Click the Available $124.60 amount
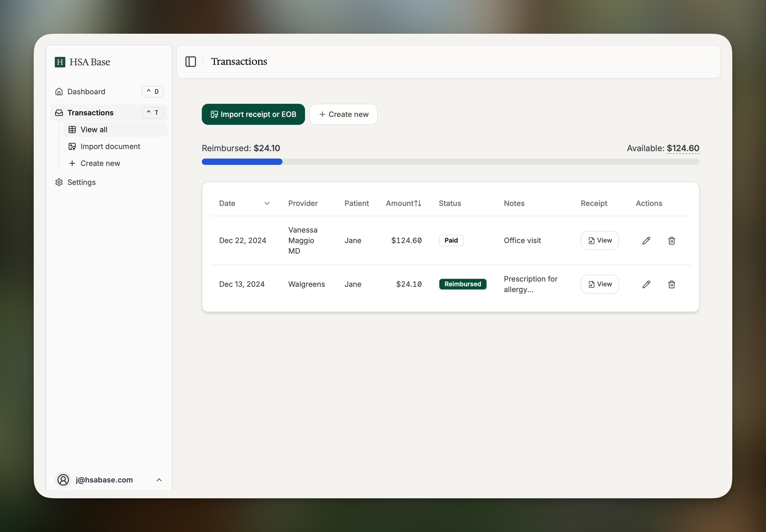Image resolution: width=766 pixels, height=532 pixels. tap(683, 148)
